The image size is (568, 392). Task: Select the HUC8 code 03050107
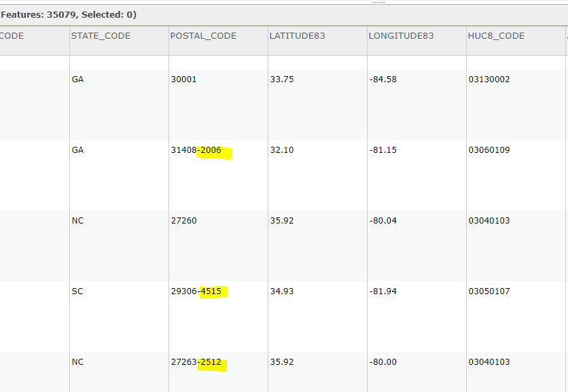(489, 291)
